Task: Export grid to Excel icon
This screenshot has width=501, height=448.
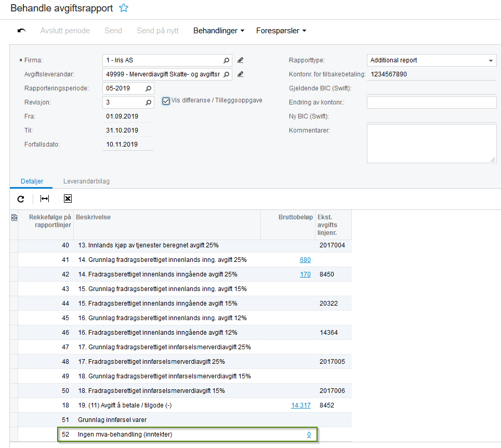Action: coord(68,199)
